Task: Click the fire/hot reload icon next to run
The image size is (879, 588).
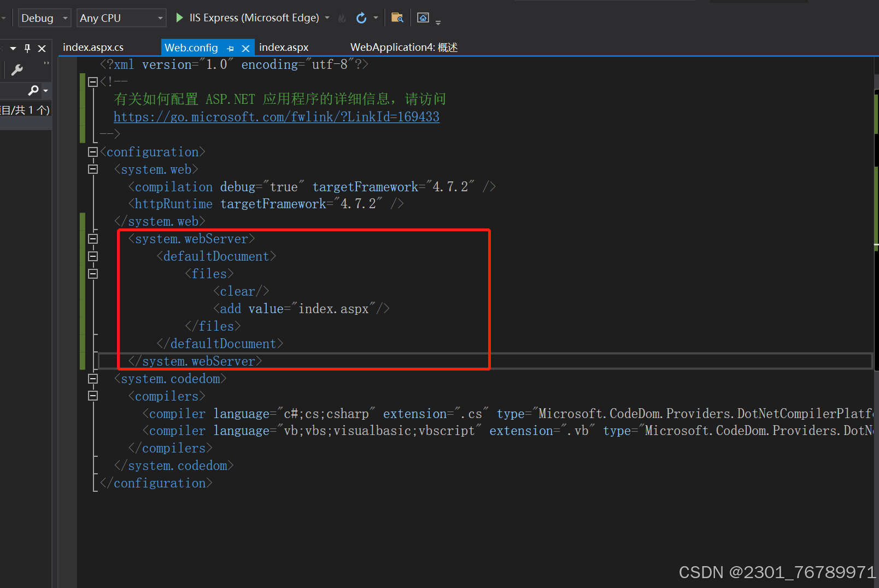Action: (x=342, y=17)
